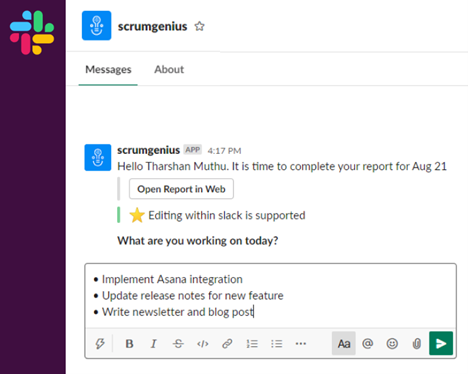Attach a file with paperclip icon
Screen dimensions: 468x374
tap(417, 343)
